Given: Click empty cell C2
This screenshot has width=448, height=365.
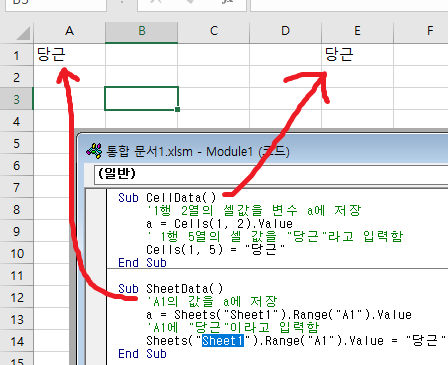Looking at the screenshot, I should [x=214, y=77].
